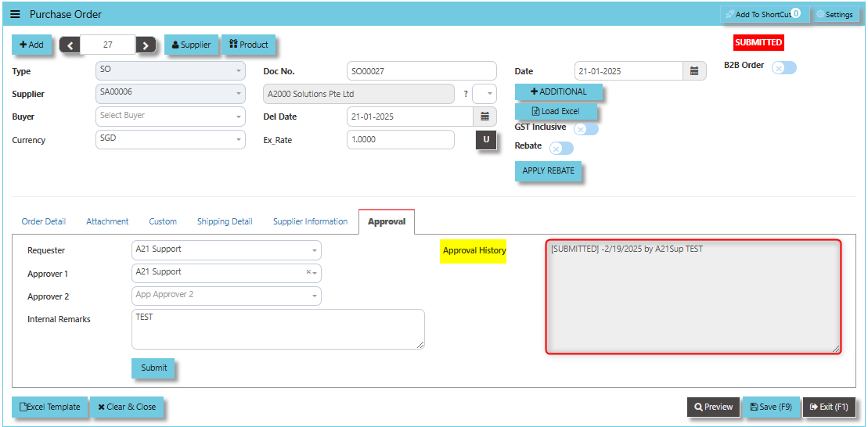Click the Approval History label

click(474, 250)
